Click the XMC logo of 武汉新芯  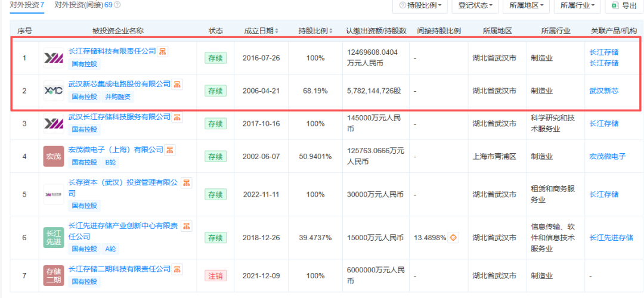pyautogui.click(x=54, y=91)
